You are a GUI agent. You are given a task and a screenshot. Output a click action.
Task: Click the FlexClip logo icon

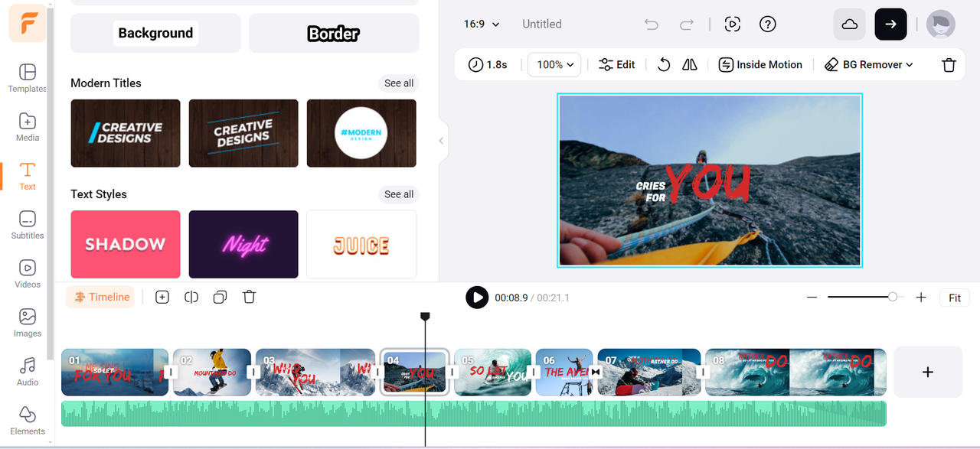pyautogui.click(x=28, y=23)
